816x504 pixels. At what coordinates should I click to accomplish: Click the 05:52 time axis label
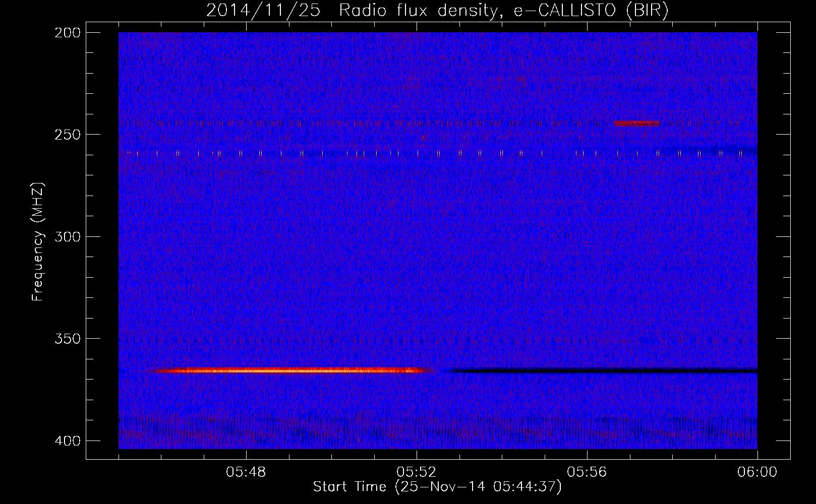(417, 472)
